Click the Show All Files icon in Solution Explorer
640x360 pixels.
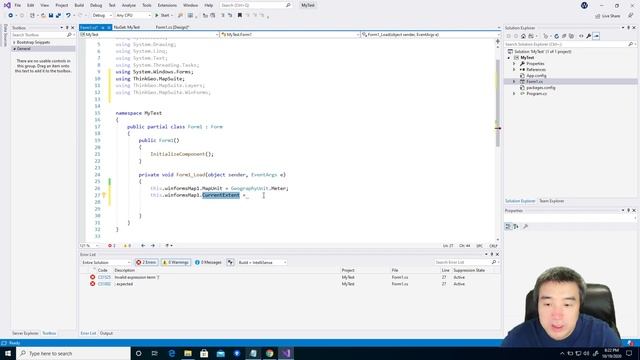point(571,36)
